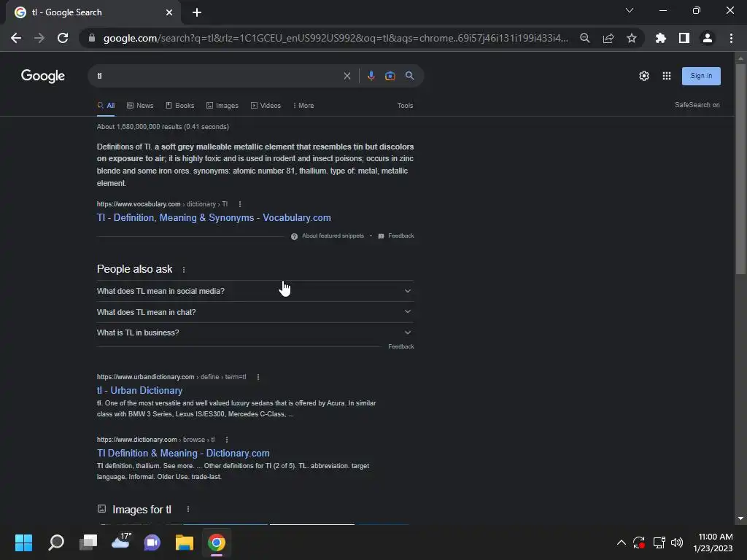Viewport: 747px width, 560px height.
Task: Open Chrome's three-dot menu
Action: (731, 38)
